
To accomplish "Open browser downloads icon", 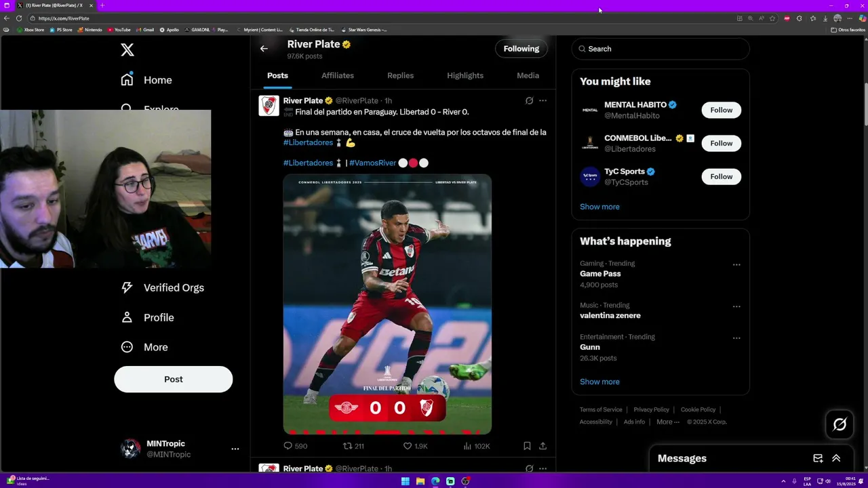I will [825, 18].
